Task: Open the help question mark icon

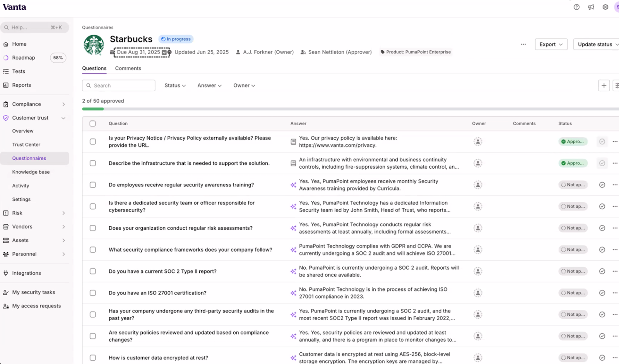Action: [x=576, y=7]
